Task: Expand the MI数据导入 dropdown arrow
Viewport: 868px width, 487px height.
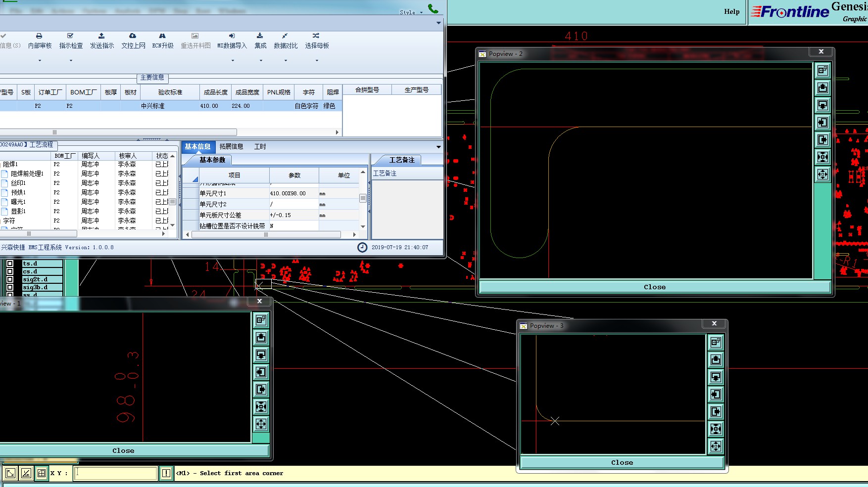Action: (233, 61)
